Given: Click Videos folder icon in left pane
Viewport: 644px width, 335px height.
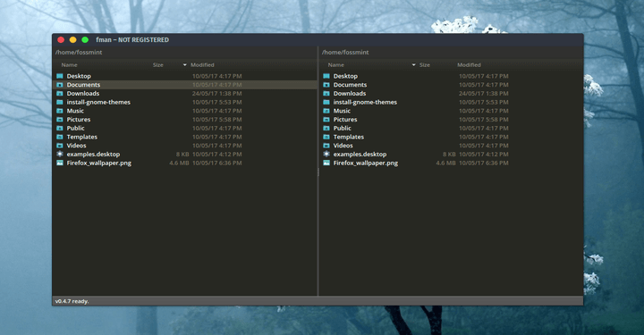Looking at the screenshot, I should tap(60, 146).
